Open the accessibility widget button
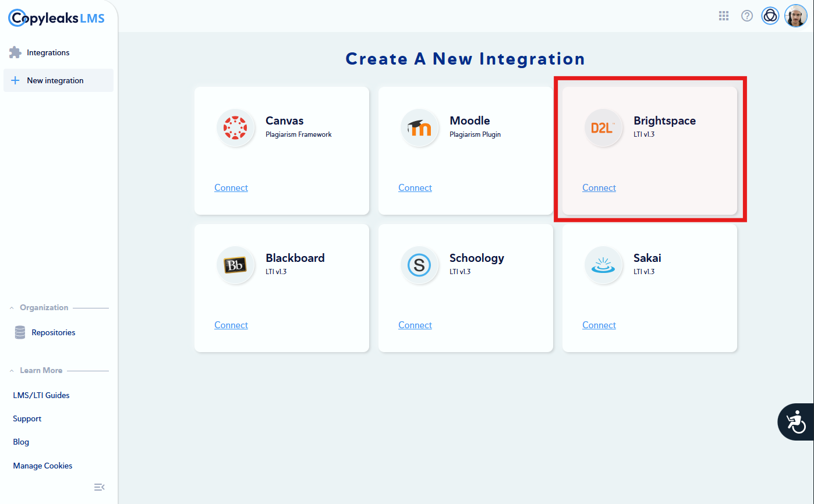 pyautogui.click(x=795, y=422)
